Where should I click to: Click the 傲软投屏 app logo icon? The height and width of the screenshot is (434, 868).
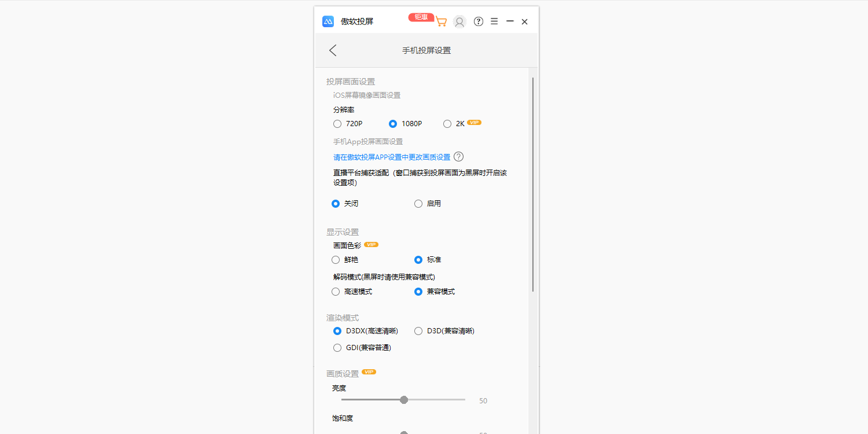[328, 21]
